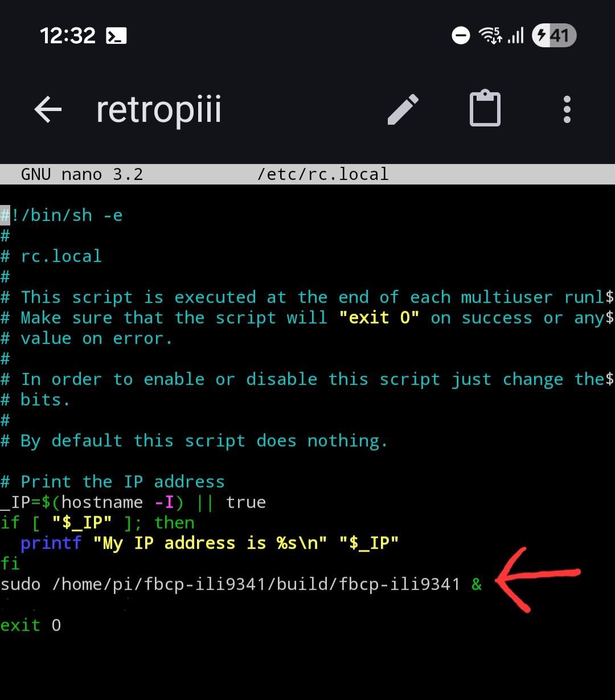Tap the clipboard paste icon

click(485, 108)
